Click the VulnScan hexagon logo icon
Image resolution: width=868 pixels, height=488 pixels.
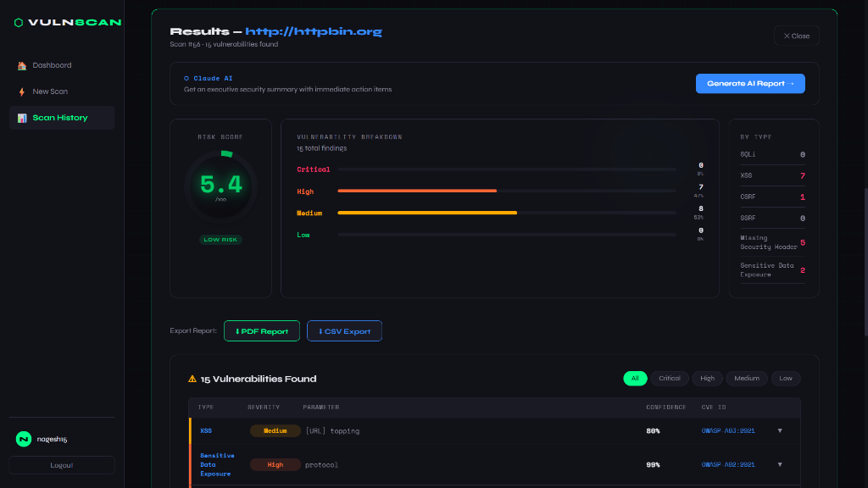pyautogui.click(x=19, y=23)
